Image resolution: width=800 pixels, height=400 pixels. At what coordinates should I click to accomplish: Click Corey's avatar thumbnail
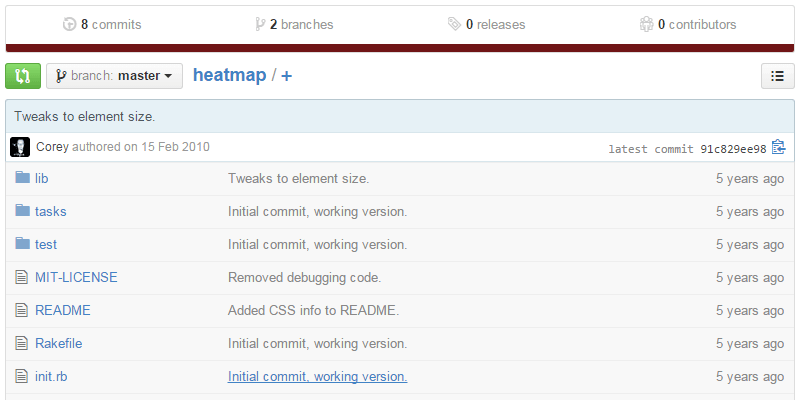[20, 148]
